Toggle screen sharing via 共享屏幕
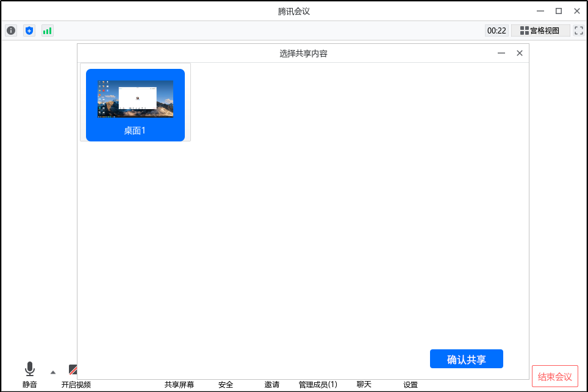This screenshot has height=392, width=588. click(x=179, y=385)
